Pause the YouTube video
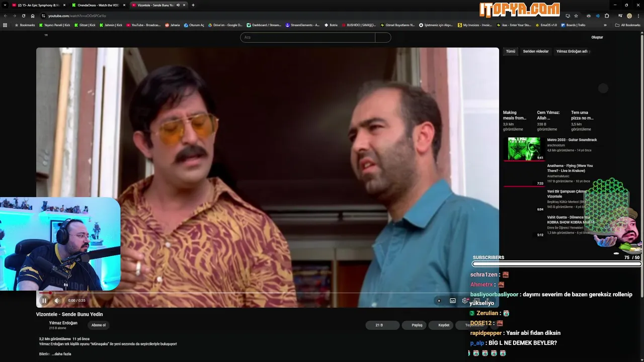The height and width of the screenshot is (362, 644). tap(44, 301)
